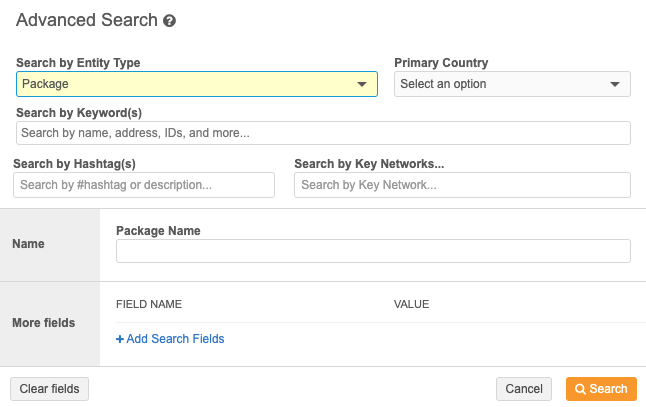Click the FIELD NAME column header

click(149, 304)
